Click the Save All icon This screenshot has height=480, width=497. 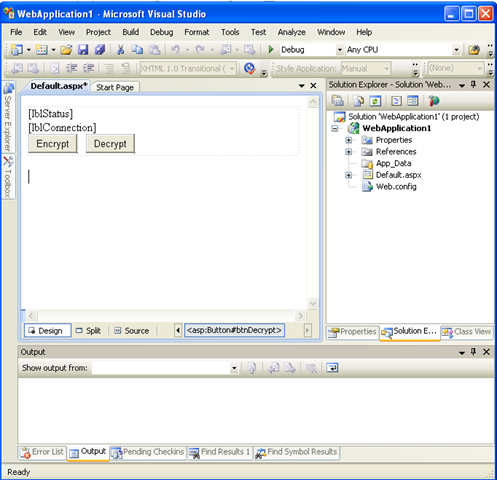[x=100, y=50]
